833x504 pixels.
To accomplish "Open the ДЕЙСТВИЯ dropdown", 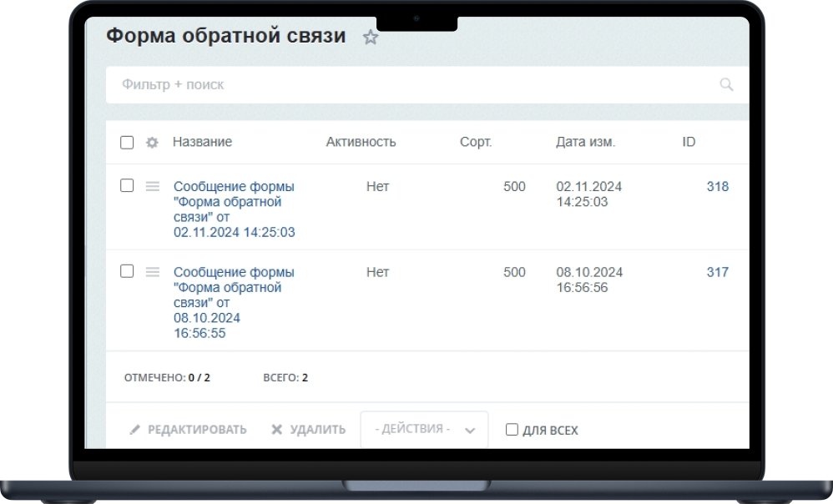I will pyautogui.click(x=424, y=429).
